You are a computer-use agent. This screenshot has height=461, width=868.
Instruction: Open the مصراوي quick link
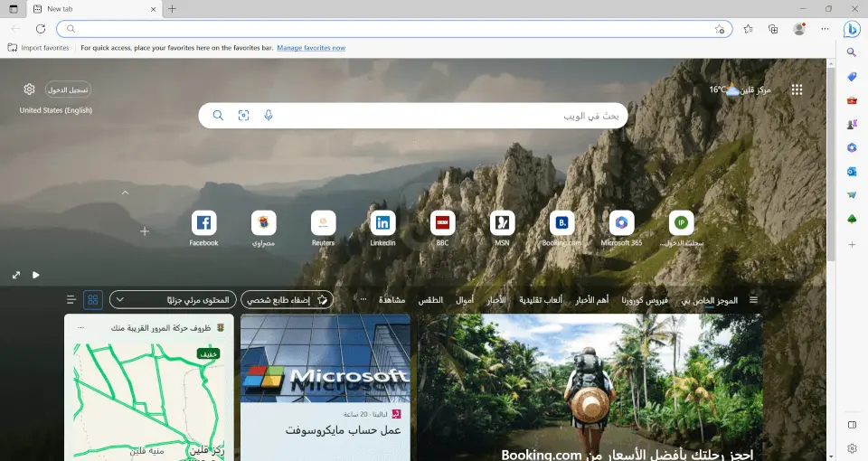pos(263,229)
